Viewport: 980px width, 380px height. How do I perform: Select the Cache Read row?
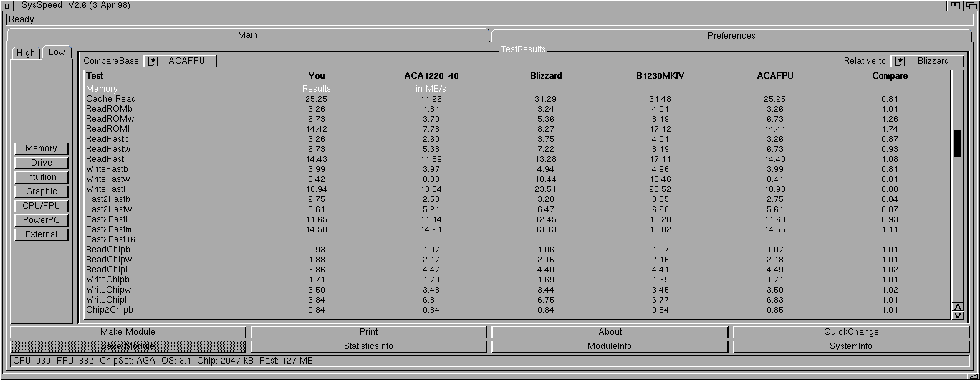[517, 99]
